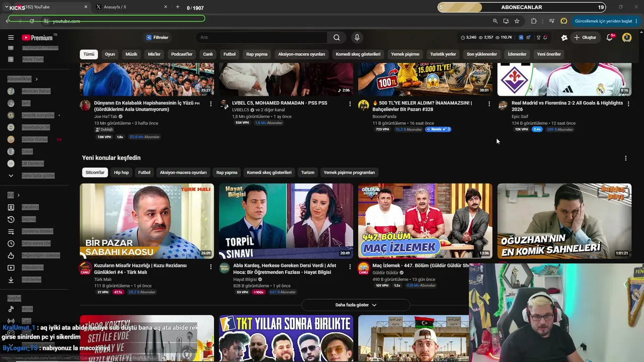
Task: Open the YouTube hamburger guide menu
Action: click(x=11, y=38)
